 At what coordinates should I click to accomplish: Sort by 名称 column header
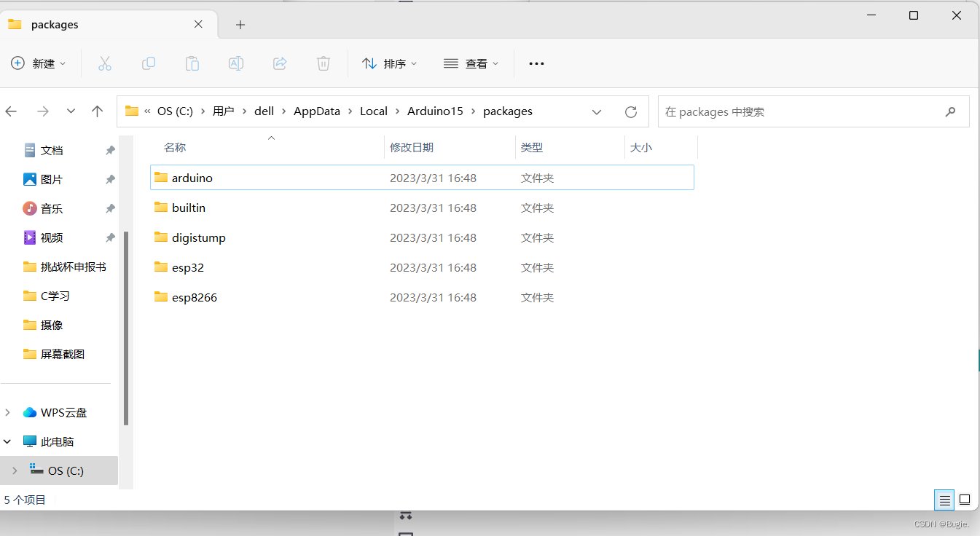[x=175, y=147]
